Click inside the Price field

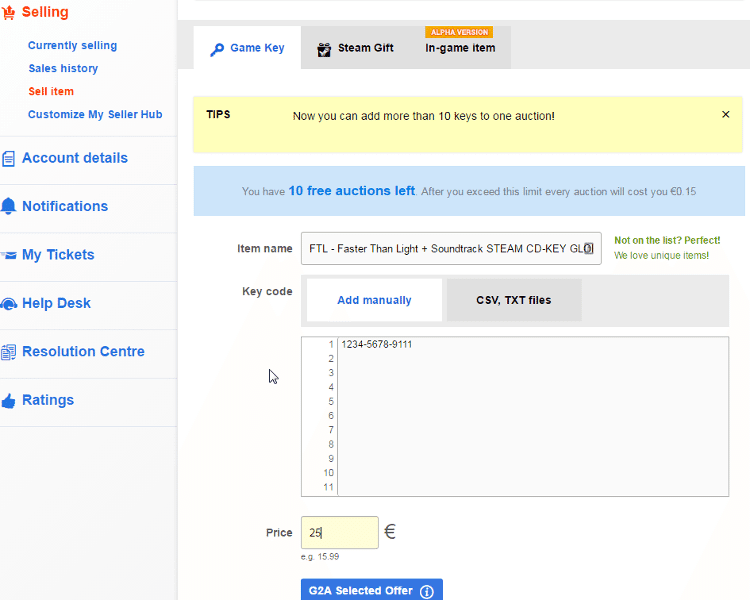(x=340, y=533)
